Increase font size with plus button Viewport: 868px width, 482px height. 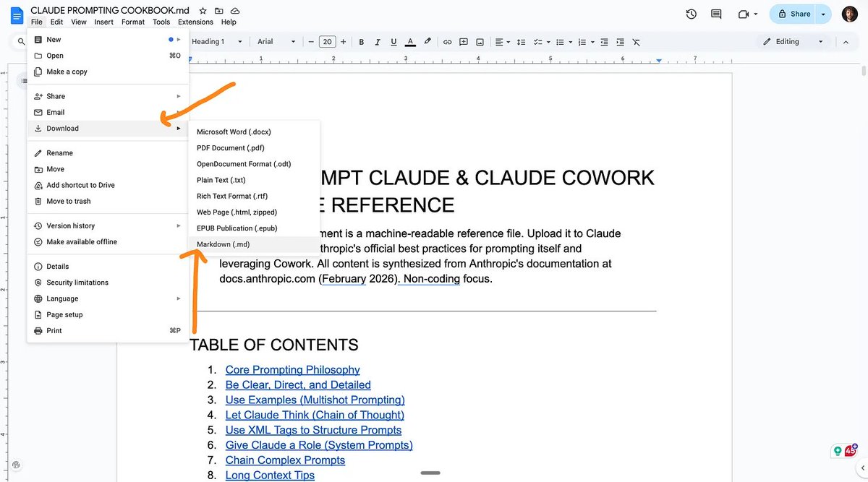click(x=344, y=42)
